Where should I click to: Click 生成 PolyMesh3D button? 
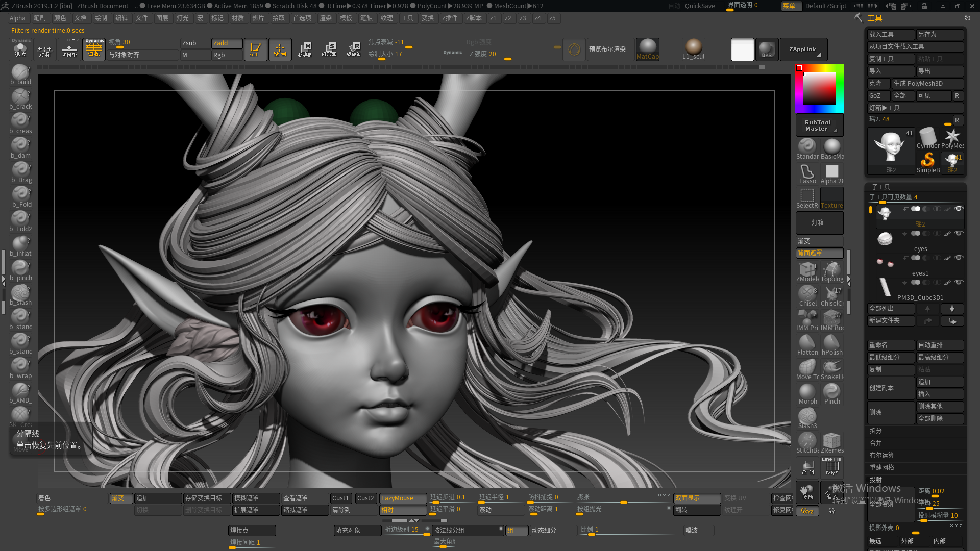pos(928,83)
